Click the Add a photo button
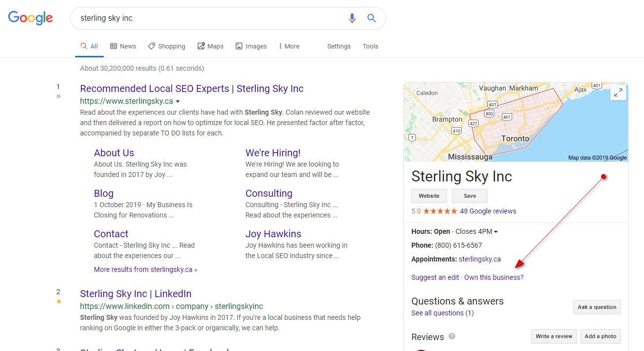Image resolution: width=644 pixels, height=351 pixels. click(x=601, y=336)
